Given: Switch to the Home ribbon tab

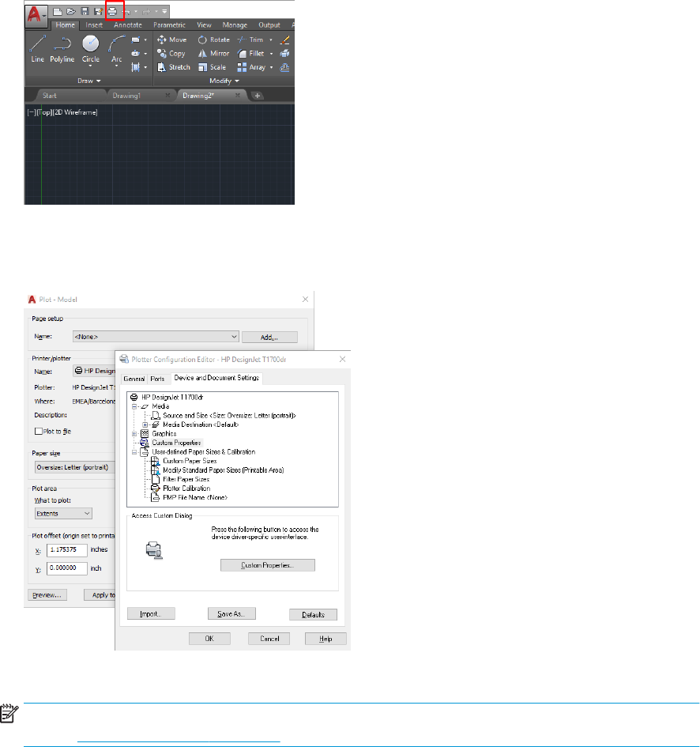Looking at the screenshot, I should tap(66, 25).
